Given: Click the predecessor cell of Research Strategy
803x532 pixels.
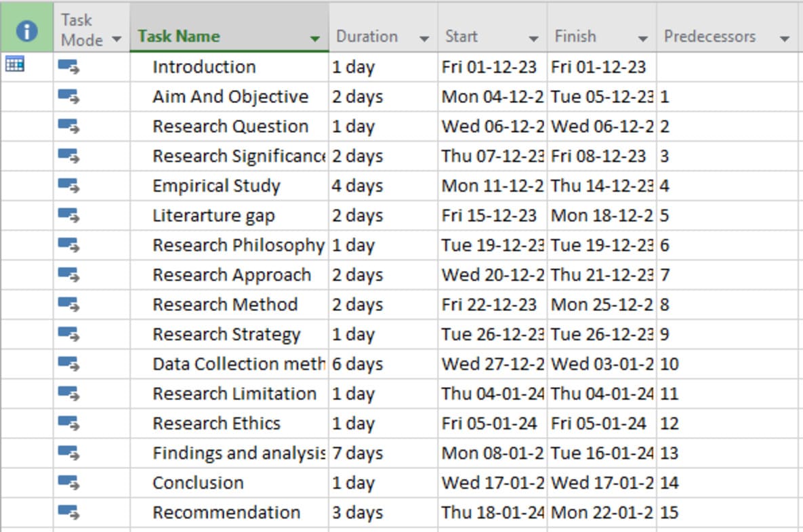Looking at the screenshot, I should 725,334.
